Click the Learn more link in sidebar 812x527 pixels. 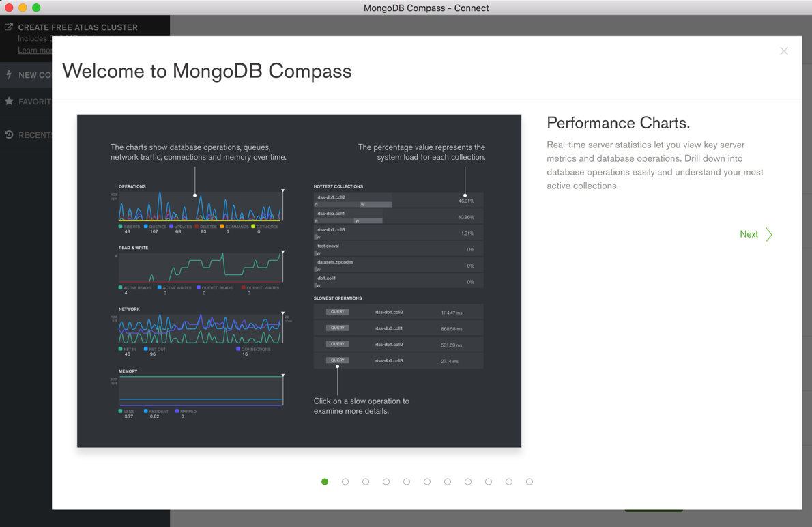pos(35,51)
